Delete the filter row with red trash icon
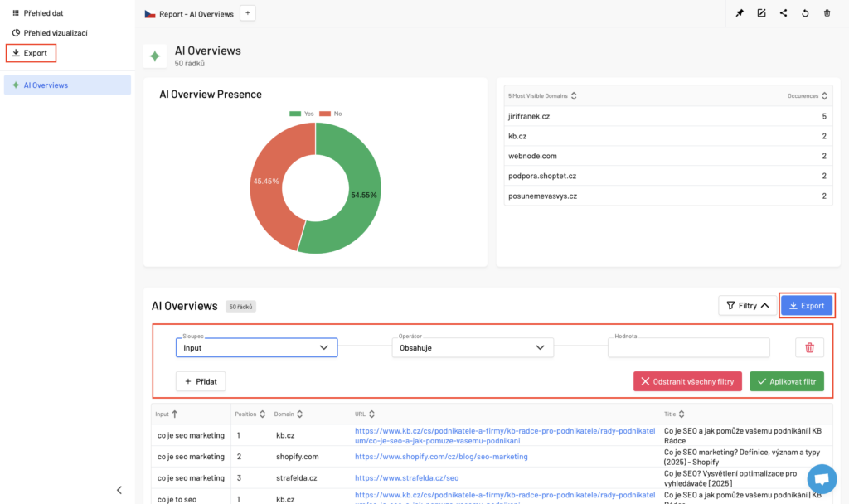 [x=809, y=347]
